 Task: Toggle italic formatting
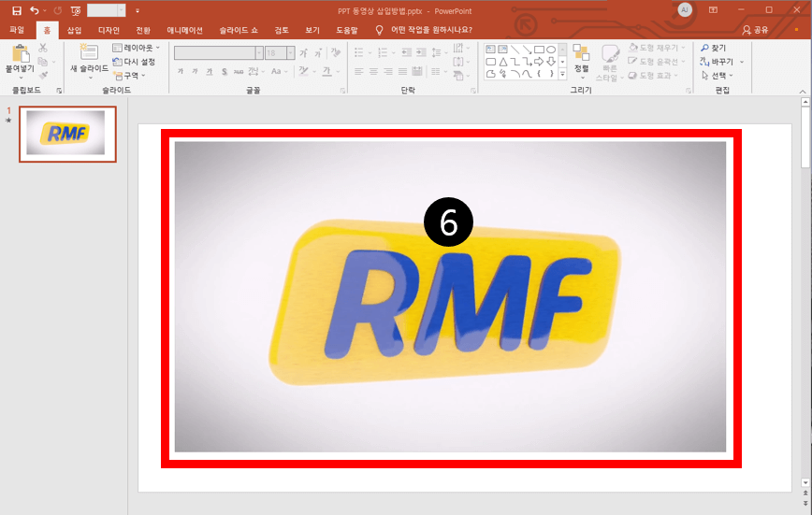pos(195,71)
